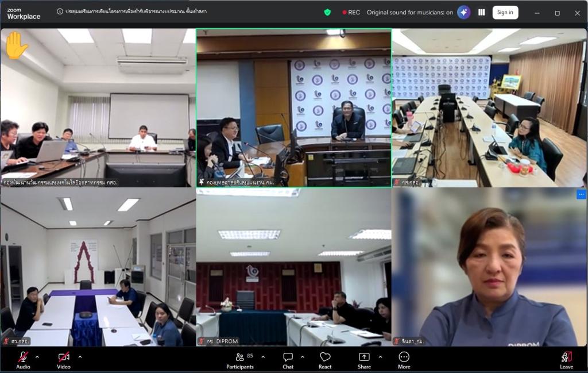
Task: Open the AI Companion sparkle icon
Action: tap(464, 13)
